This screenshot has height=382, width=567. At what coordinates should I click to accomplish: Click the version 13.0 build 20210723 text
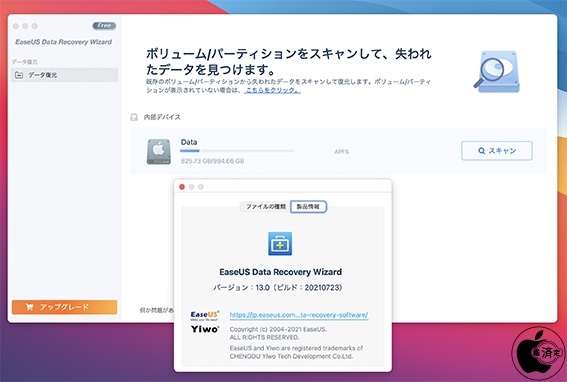coord(278,288)
